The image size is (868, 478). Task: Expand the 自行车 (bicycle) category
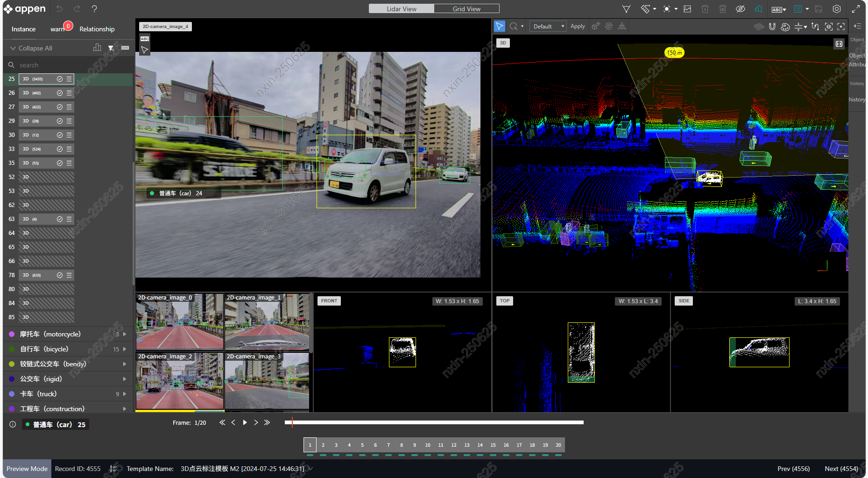tap(125, 349)
